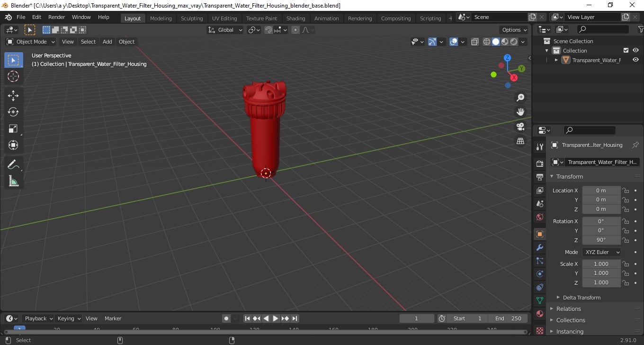644x345 pixels.
Task: Open the Add menu in viewport header
Action: pyautogui.click(x=107, y=42)
